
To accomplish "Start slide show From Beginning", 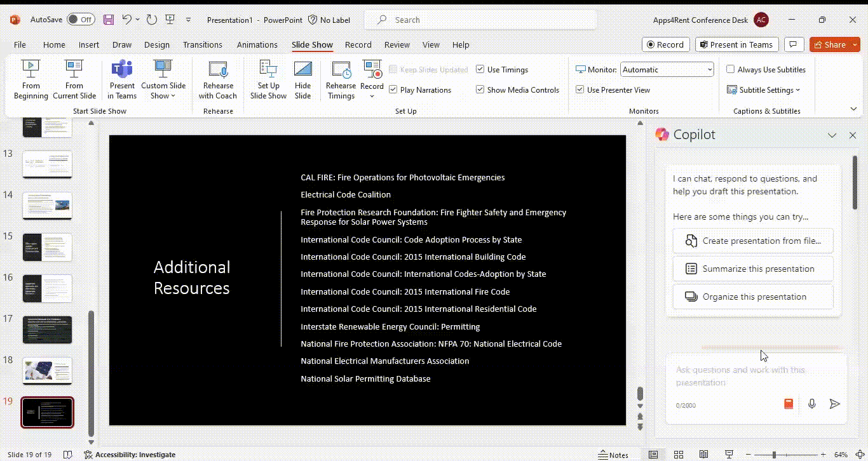I will coord(31,79).
